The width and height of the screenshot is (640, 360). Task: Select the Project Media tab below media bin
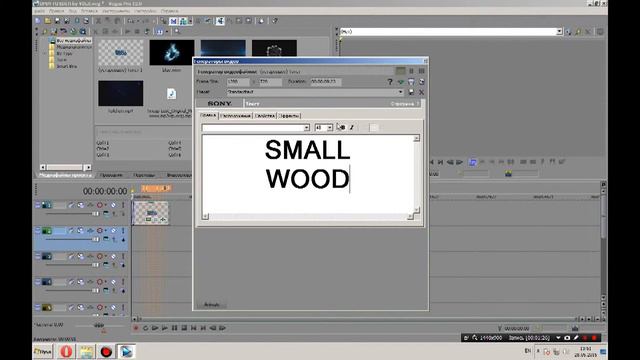click(65, 175)
